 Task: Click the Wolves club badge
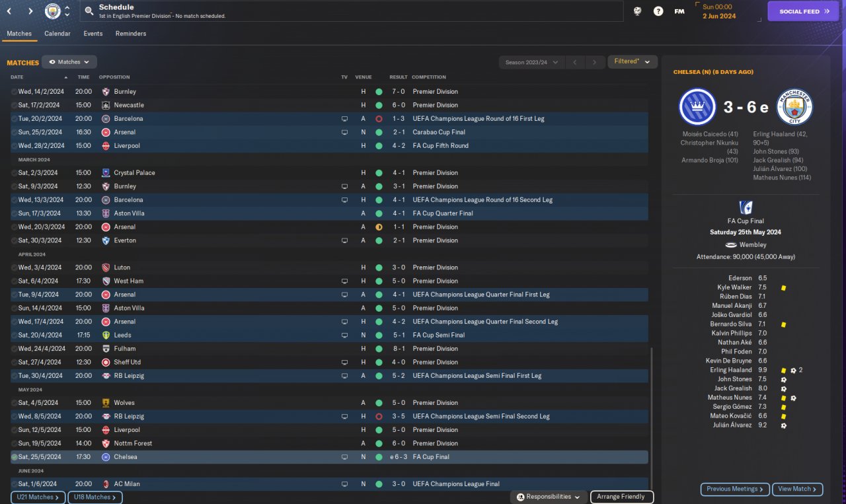[106, 403]
